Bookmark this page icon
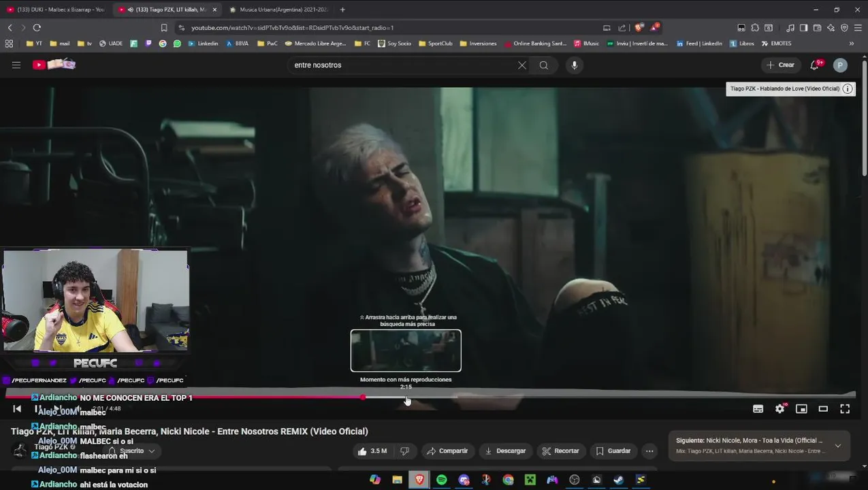 click(x=164, y=28)
